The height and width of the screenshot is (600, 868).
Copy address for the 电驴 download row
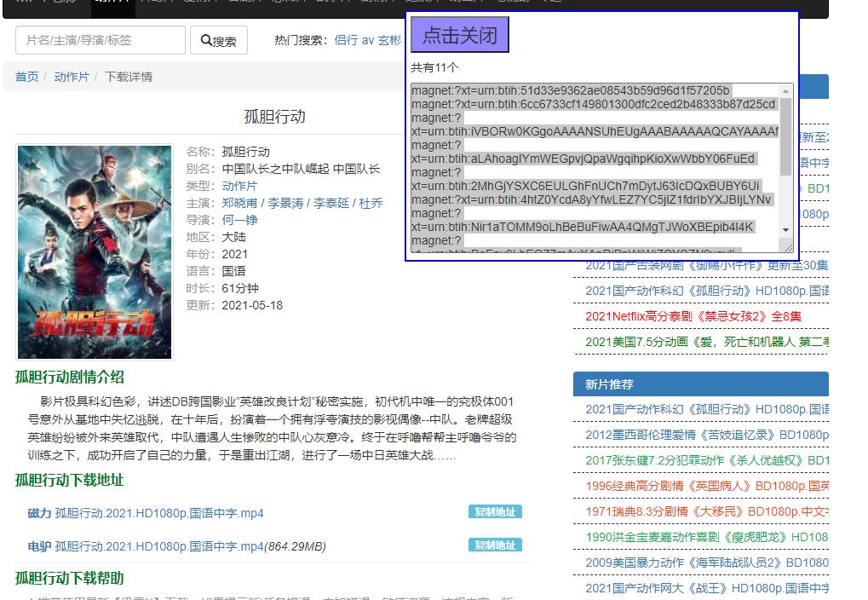(494, 545)
